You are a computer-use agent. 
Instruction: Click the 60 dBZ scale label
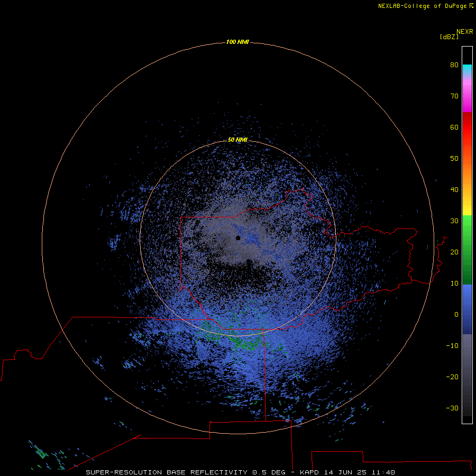tap(454, 127)
